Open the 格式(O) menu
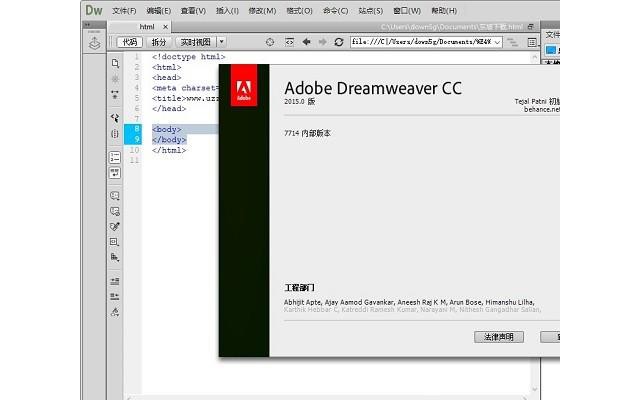This screenshot has height=400, width=640. 300,11
